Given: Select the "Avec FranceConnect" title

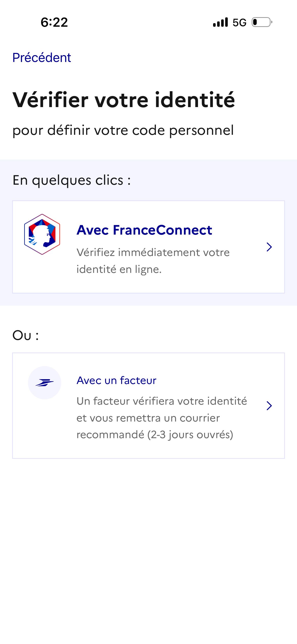Looking at the screenshot, I should tap(144, 230).
